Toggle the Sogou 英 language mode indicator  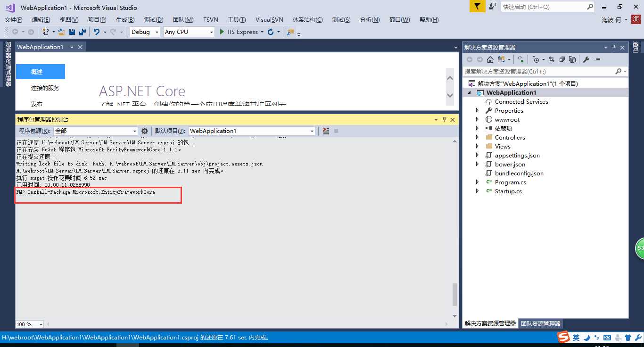(x=576, y=338)
